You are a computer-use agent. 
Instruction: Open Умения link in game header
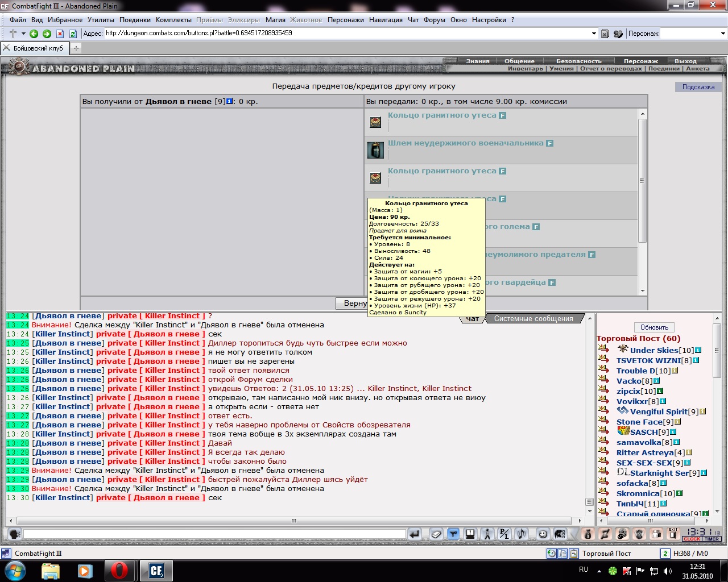click(x=561, y=69)
